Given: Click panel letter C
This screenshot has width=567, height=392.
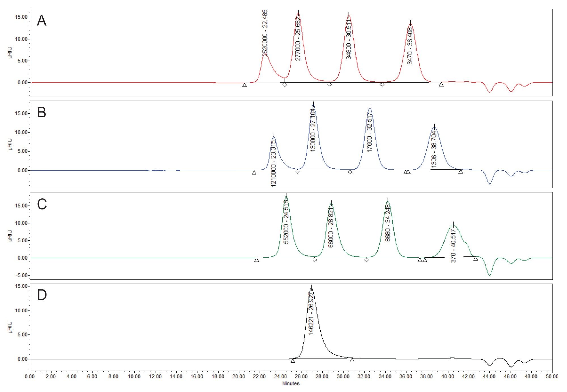Looking at the screenshot, I should (x=42, y=204).
